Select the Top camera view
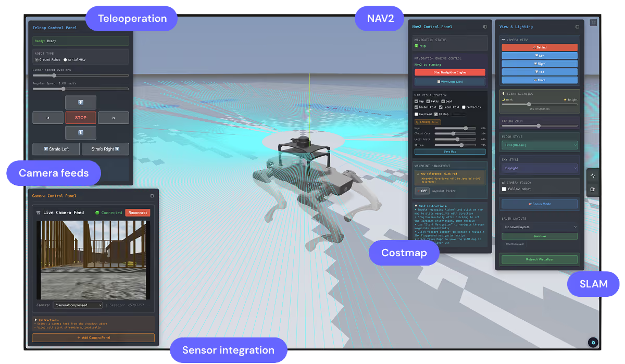Image resolution: width=625 pixels, height=364 pixels. click(540, 72)
